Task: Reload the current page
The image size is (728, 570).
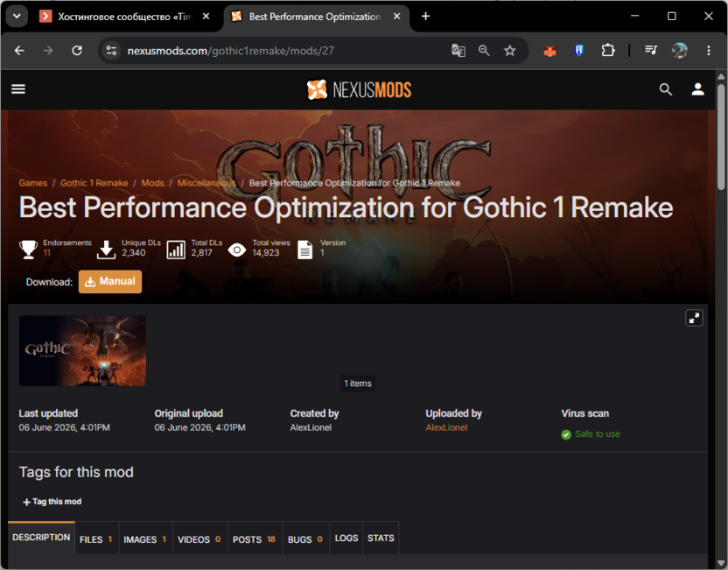Action: point(77,51)
